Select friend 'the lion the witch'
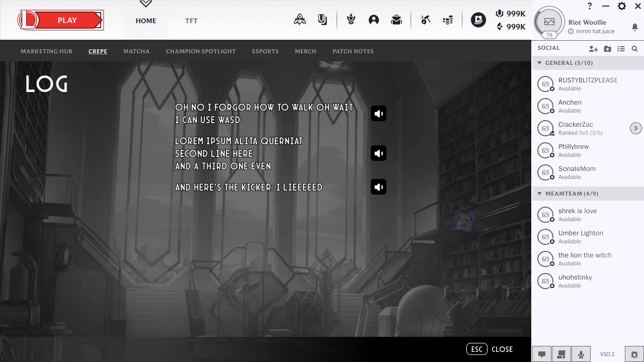 [588, 259]
